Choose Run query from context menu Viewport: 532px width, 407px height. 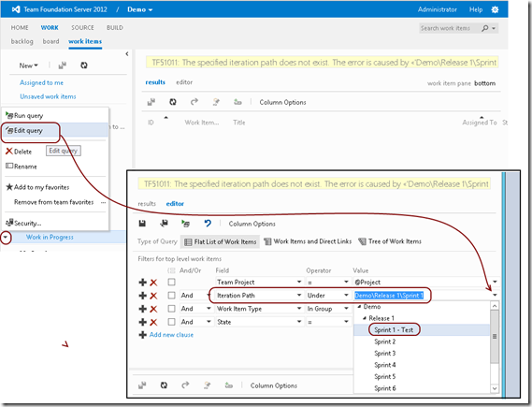pos(24,115)
